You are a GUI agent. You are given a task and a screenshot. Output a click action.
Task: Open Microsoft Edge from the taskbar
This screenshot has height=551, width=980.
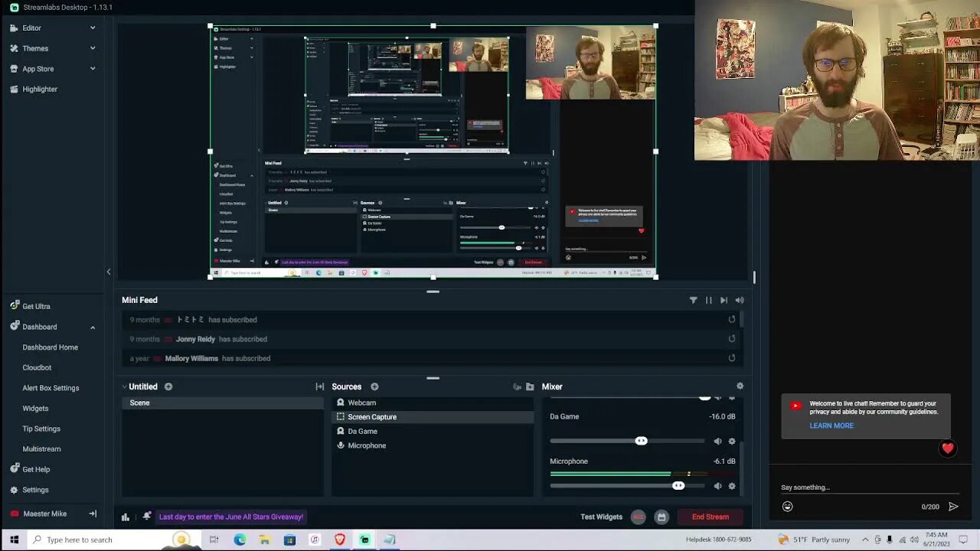tap(240, 540)
